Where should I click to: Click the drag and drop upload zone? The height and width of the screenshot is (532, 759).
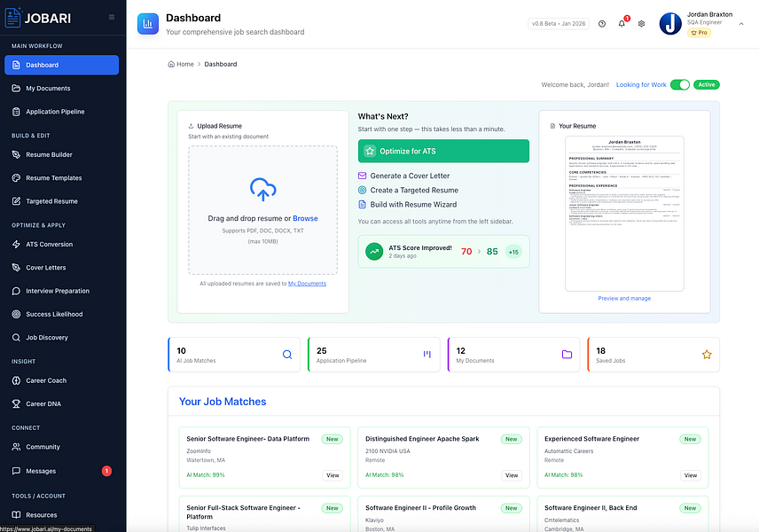pyautogui.click(x=262, y=210)
